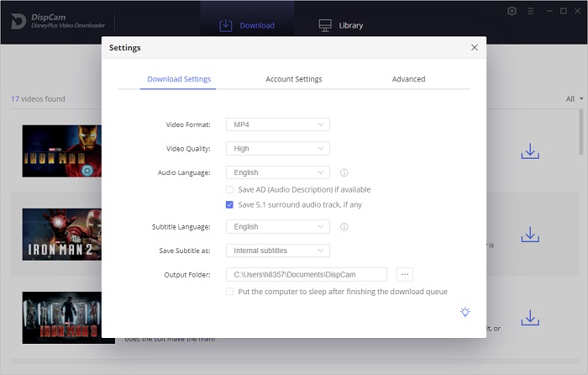
Task: Expand the Video Quality dropdown
Action: 277,148
